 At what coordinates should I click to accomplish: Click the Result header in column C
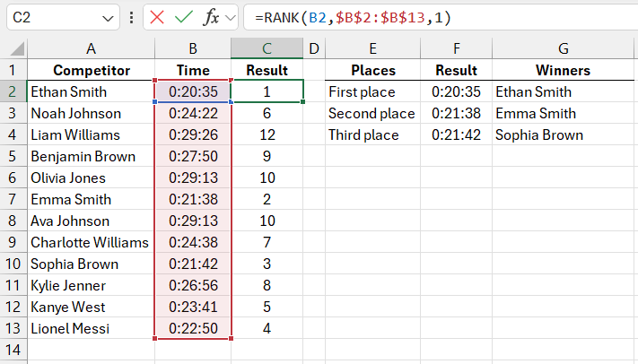[267, 70]
